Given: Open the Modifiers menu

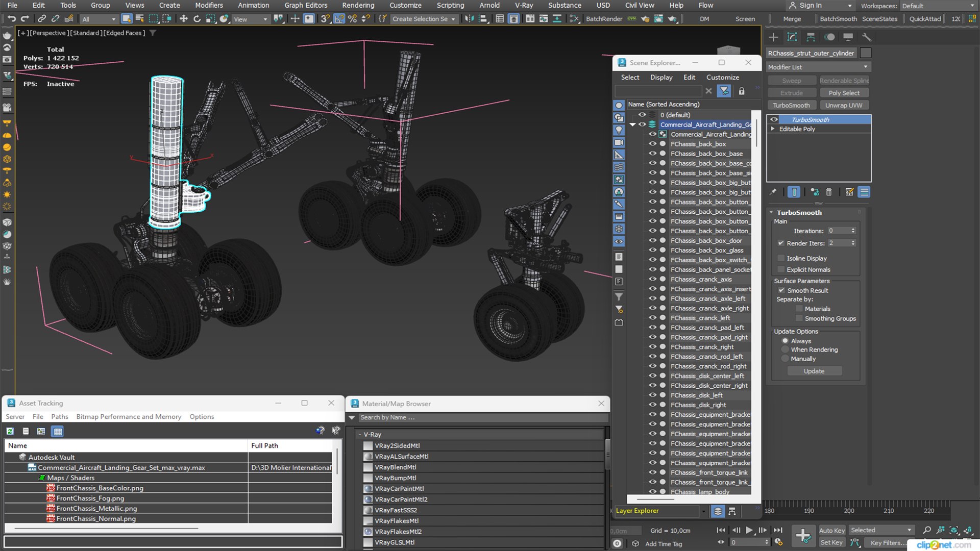Looking at the screenshot, I should [x=209, y=5].
